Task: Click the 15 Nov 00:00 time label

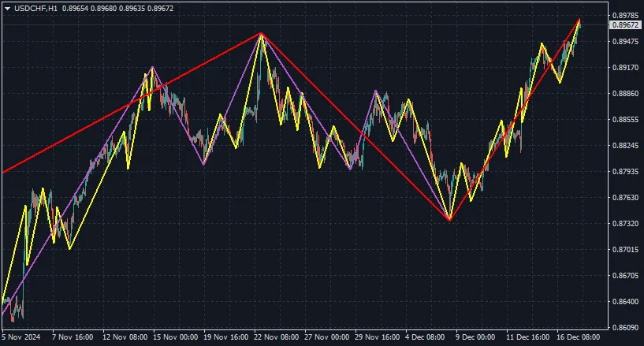Action: click(x=174, y=337)
